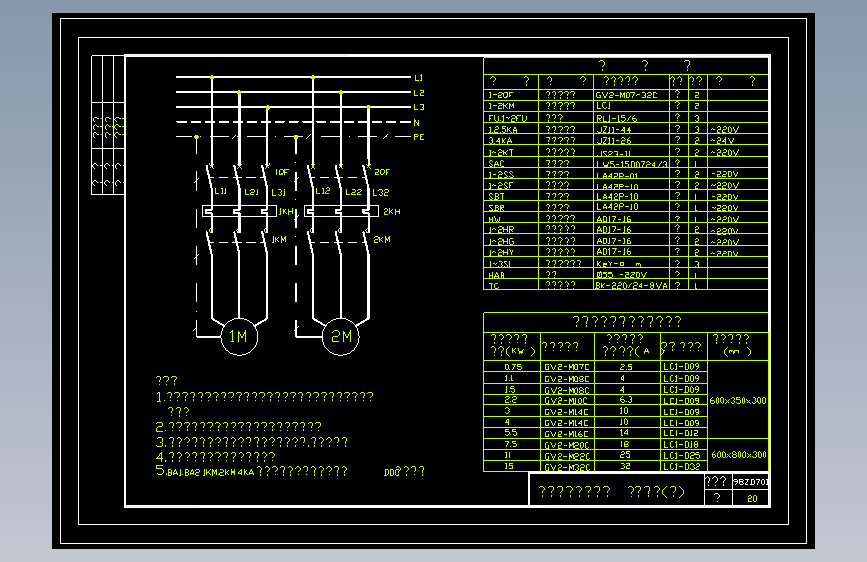Screen dimensions: 867x562
Task: Click the GV2-M22C breaker cell
Action: tap(567, 456)
